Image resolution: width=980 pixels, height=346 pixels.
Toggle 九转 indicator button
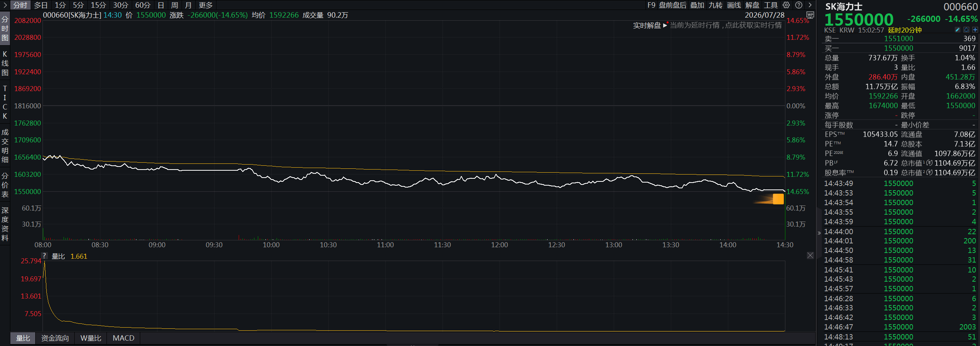[x=716, y=5]
